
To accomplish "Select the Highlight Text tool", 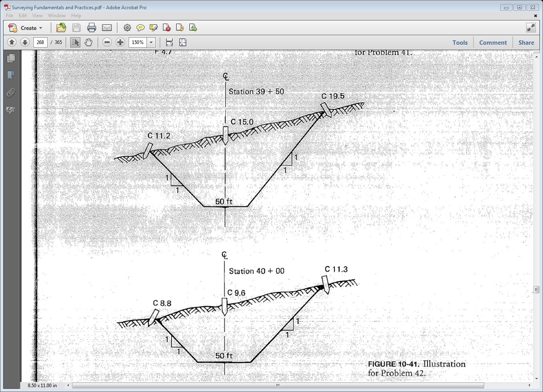I will click(x=153, y=28).
